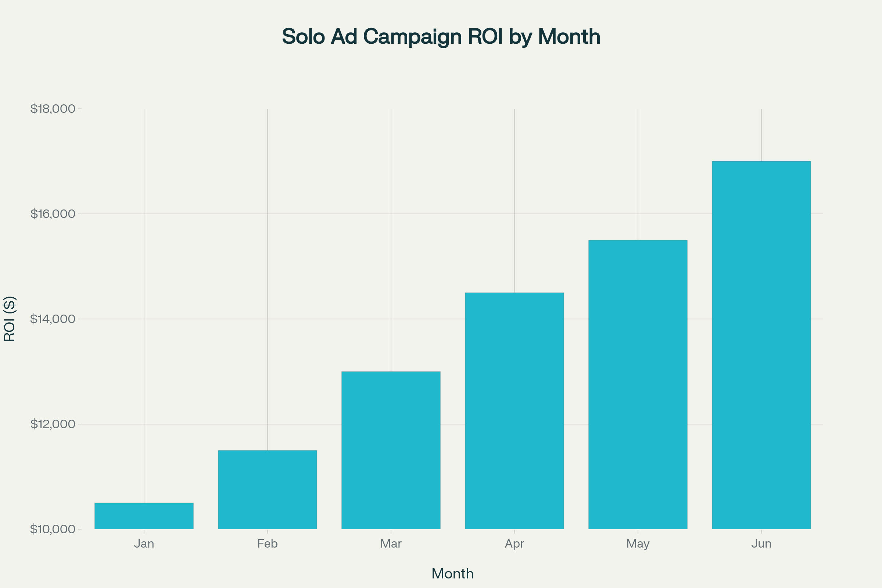The height and width of the screenshot is (588, 882).
Task: Select the $16,000 y-axis tick label
Action: coord(53,214)
